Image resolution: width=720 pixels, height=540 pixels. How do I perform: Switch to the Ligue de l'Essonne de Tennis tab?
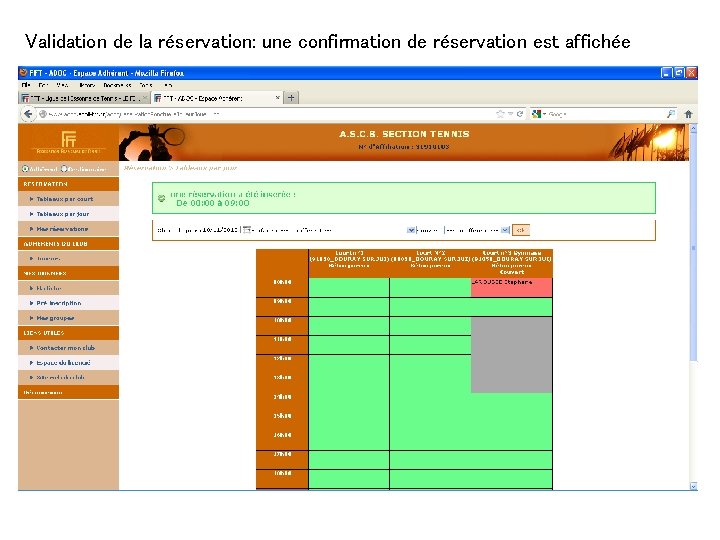[84, 98]
